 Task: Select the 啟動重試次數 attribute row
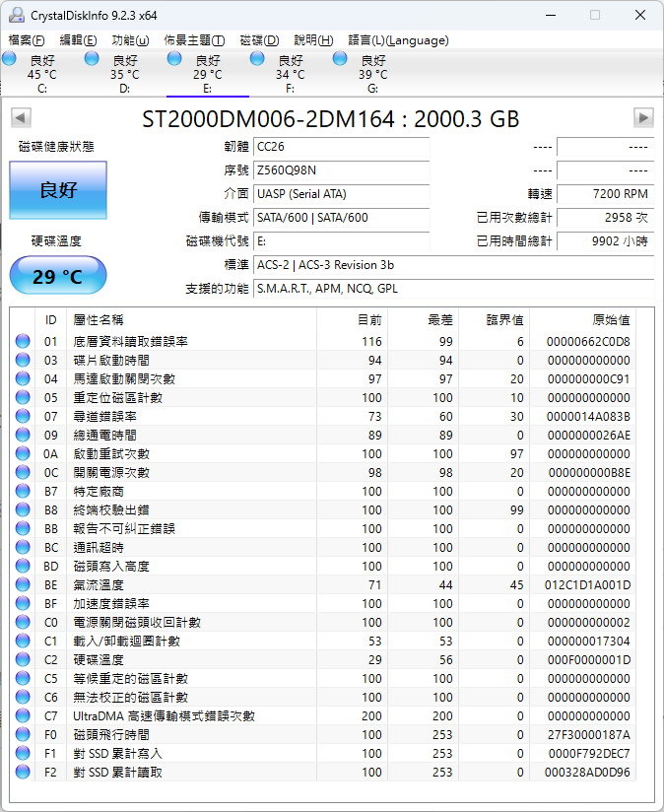(323, 453)
